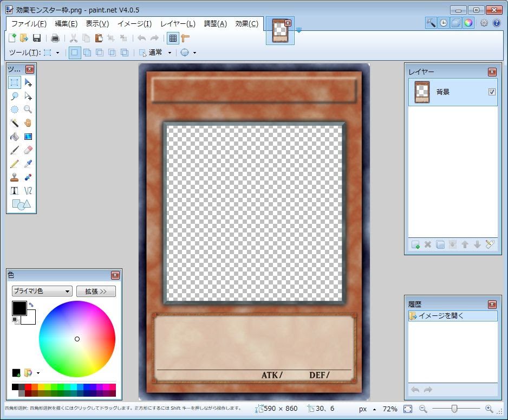Toggle the Tools window button
Screen dimensions: 508x420
[x=431, y=23]
